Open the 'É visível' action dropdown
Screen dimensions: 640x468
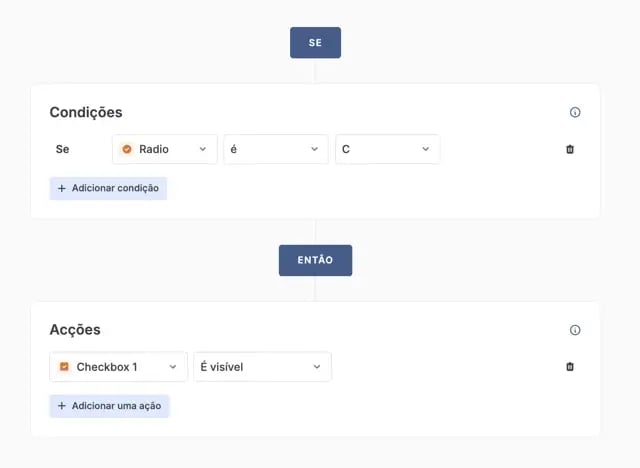coord(262,367)
